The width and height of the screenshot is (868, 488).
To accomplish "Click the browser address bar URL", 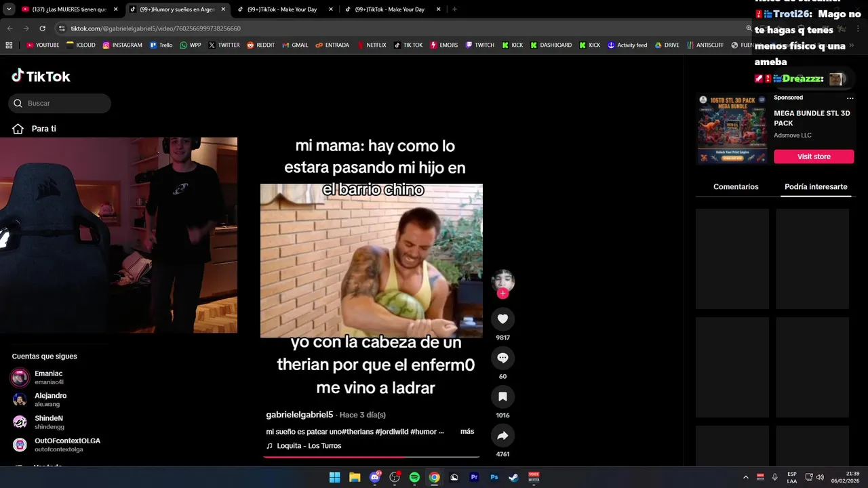I will pos(156,28).
